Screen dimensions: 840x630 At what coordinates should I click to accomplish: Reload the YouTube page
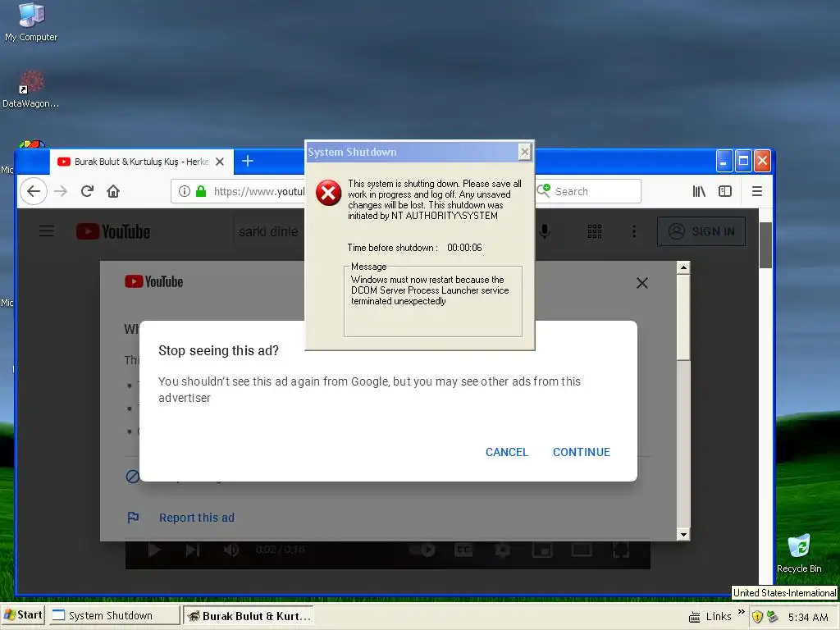[x=87, y=191]
